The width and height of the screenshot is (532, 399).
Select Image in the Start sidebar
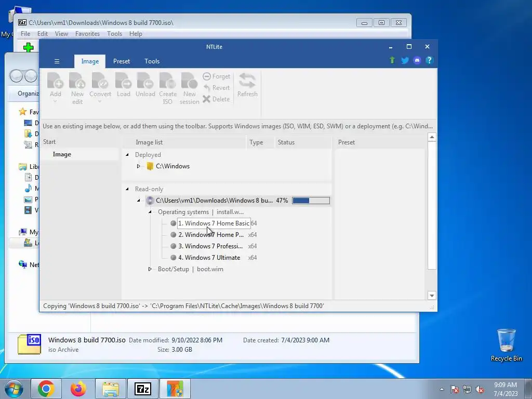[62, 154]
